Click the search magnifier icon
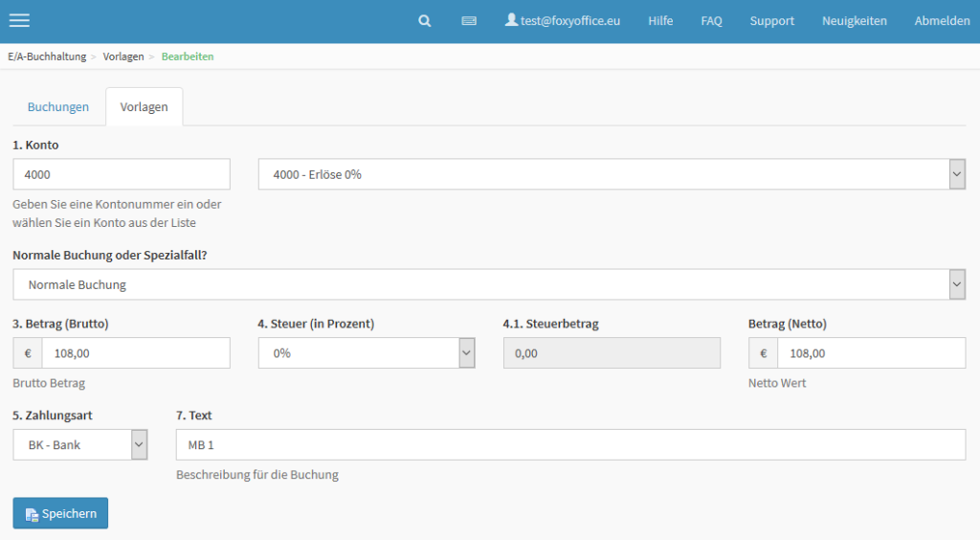The width and height of the screenshot is (980, 540). point(425,21)
